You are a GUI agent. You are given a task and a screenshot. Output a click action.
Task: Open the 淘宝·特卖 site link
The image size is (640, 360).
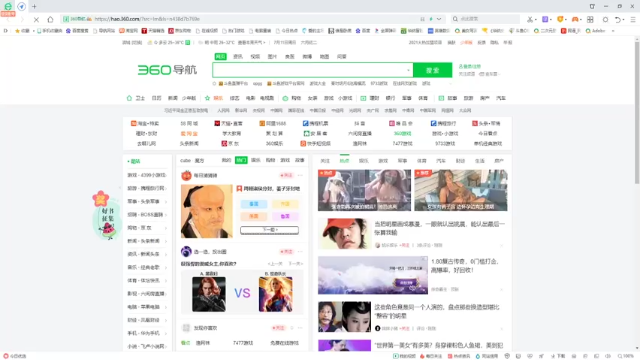click(145, 123)
